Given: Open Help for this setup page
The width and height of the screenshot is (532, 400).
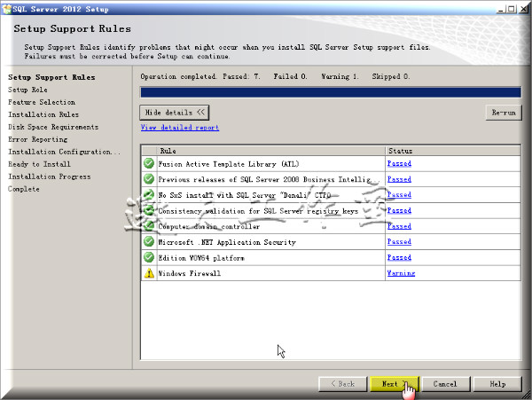Looking at the screenshot, I should [x=497, y=384].
